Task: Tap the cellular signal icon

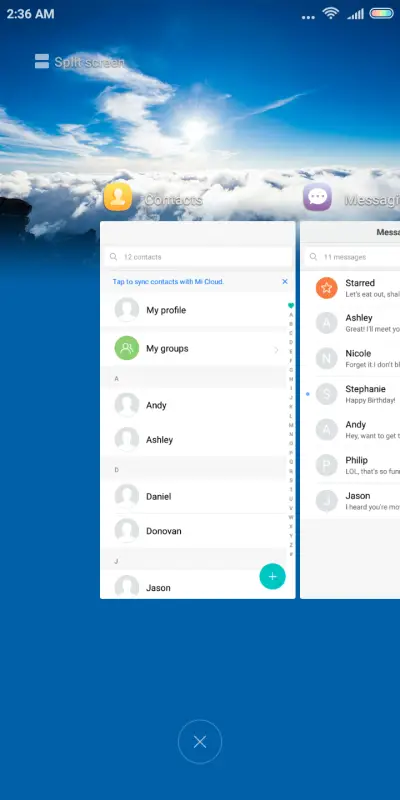Action: (x=355, y=14)
